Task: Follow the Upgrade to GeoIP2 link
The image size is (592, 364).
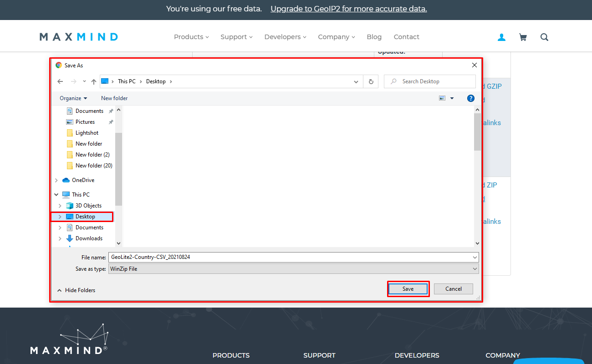Action: pyautogui.click(x=349, y=9)
